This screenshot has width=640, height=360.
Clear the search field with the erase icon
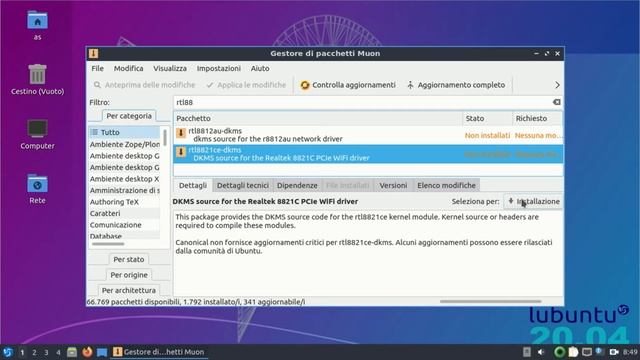pyautogui.click(x=556, y=102)
